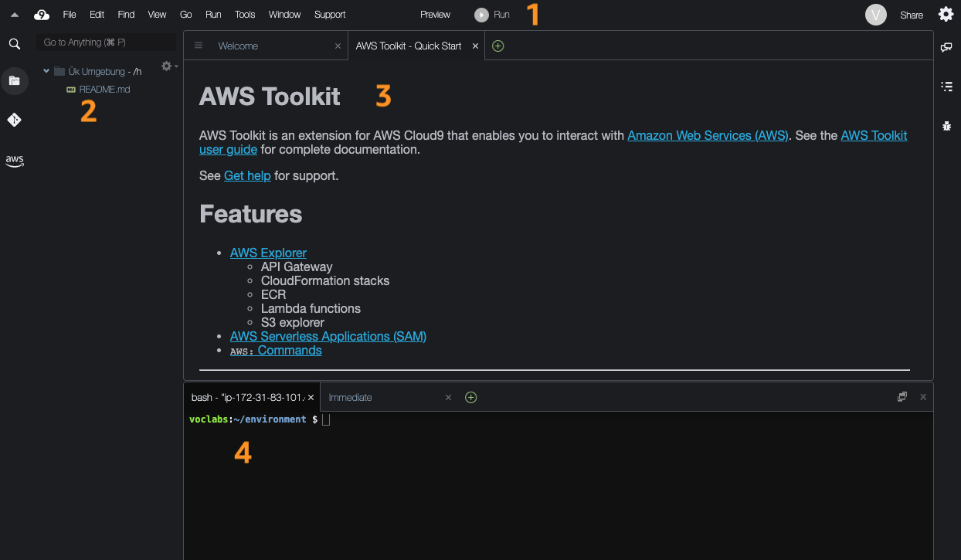Screen dimensions: 961x560
Task: Close the AWS Toolkit - Quick Start tab
Action: coord(476,46)
